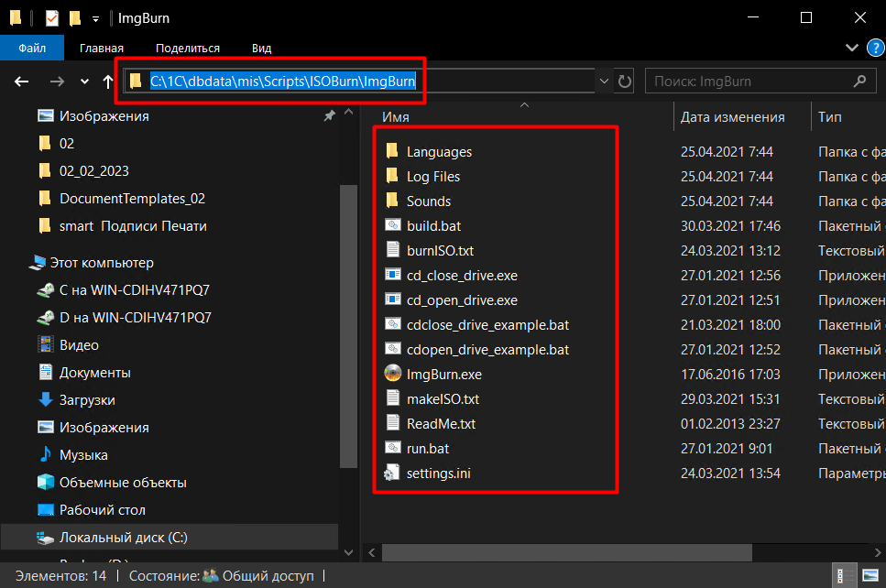Open the Quick Access Toolbar customize dropdown
This screenshot has height=588, width=886.
[x=95, y=18]
